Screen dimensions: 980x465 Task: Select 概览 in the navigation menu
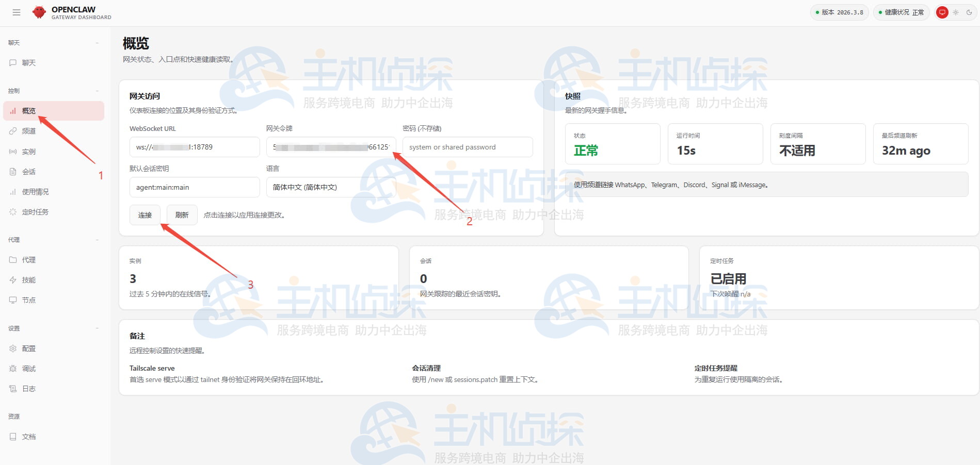tap(28, 110)
